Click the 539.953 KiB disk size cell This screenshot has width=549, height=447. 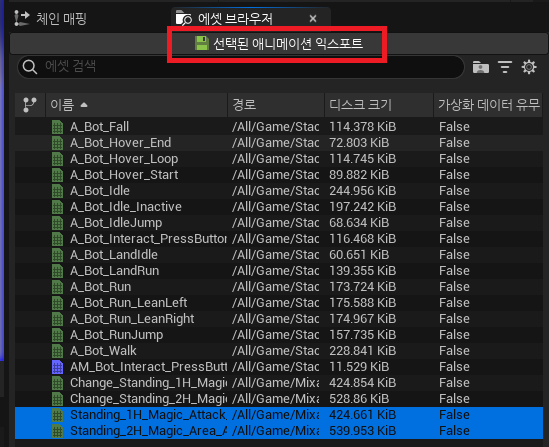362,431
